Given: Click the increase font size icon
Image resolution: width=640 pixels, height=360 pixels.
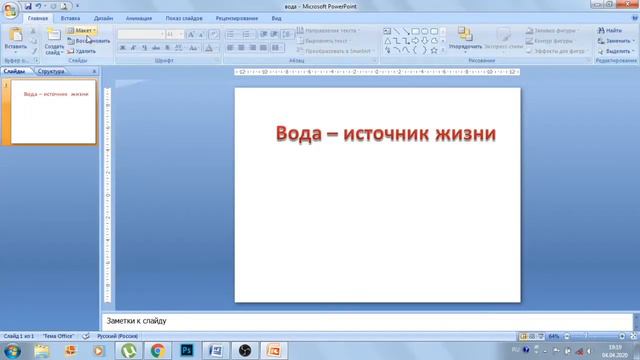Looking at the screenshot, I should tap(191, 35).
